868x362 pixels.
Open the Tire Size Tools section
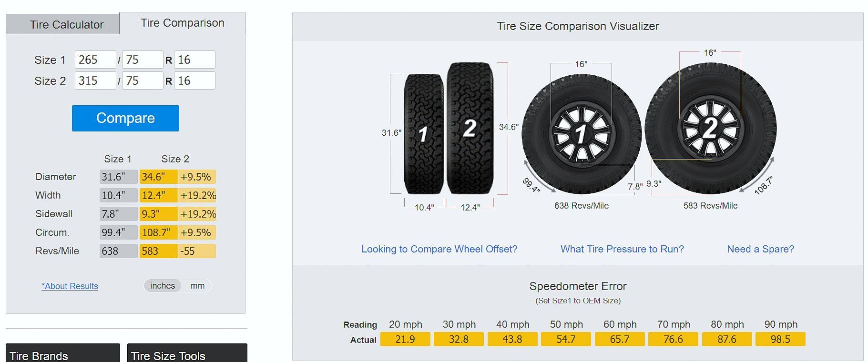[187, 355]
